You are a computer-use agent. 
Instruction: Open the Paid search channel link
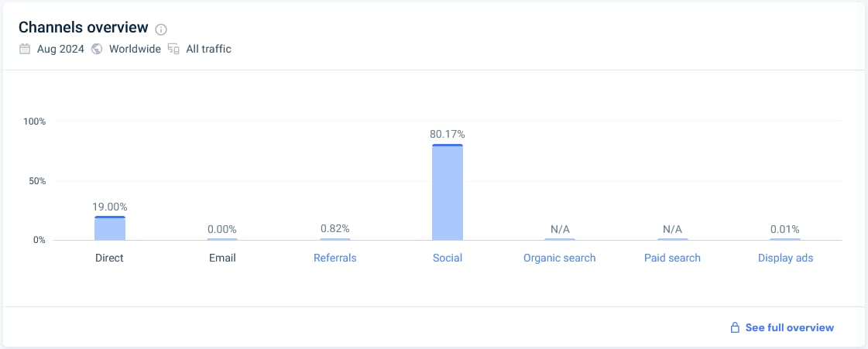coord(672,258)
